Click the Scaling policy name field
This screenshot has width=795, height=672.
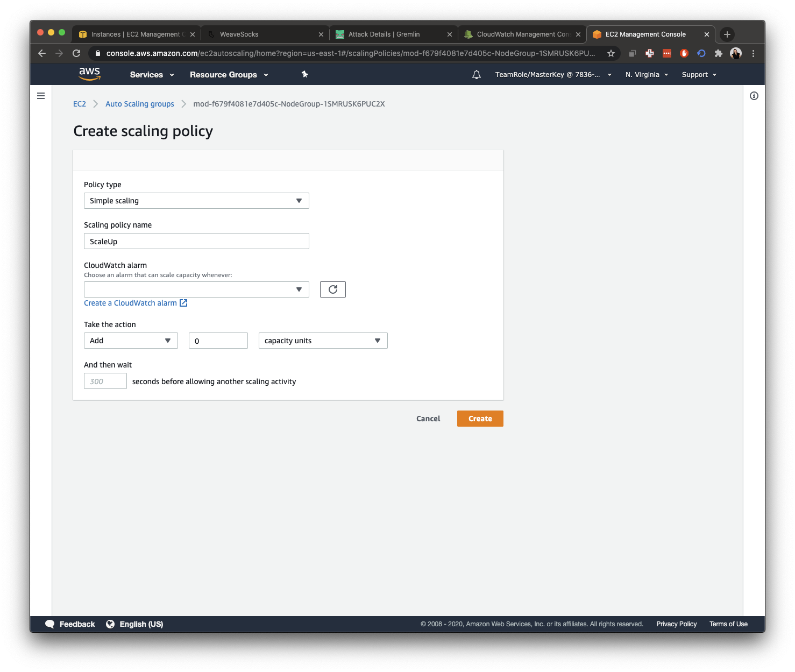coord(196,241)
